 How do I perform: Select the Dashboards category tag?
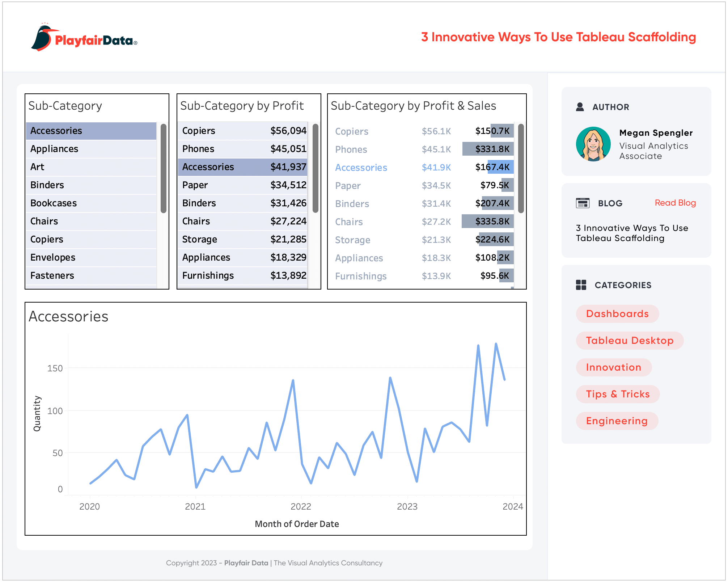[x=617, y=313]
